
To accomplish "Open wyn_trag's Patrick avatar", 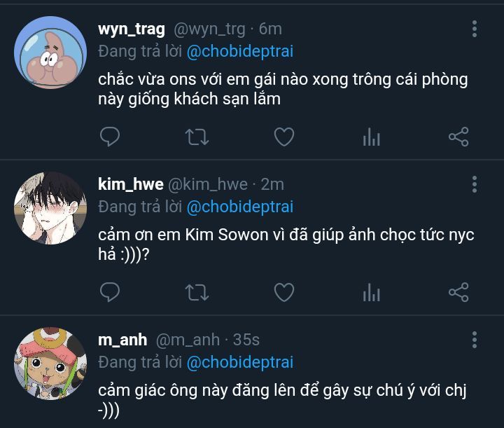I will (50, 53).
